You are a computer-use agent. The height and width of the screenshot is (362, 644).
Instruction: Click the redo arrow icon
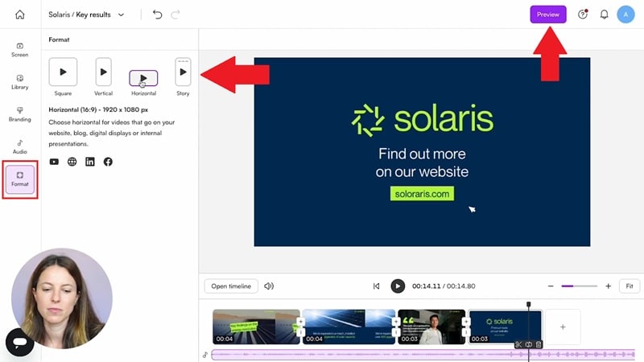click(175, 14)
